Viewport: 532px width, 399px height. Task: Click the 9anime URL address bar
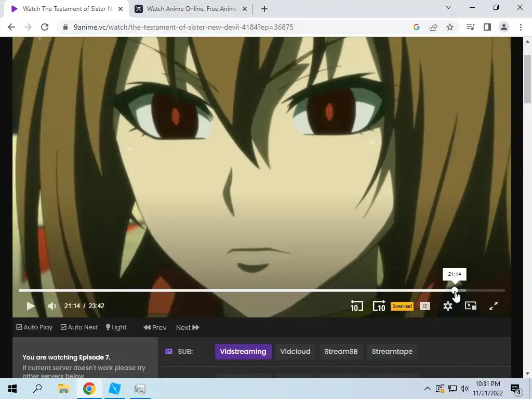coord(183,27)
